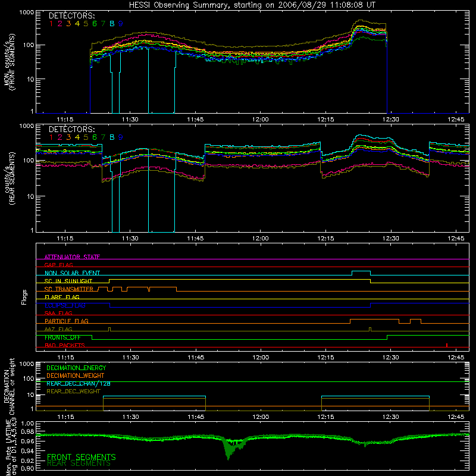This screenshot has height=476, width=476.
Task: Click the vertical Flags axis title
Action: pos(24,297)
